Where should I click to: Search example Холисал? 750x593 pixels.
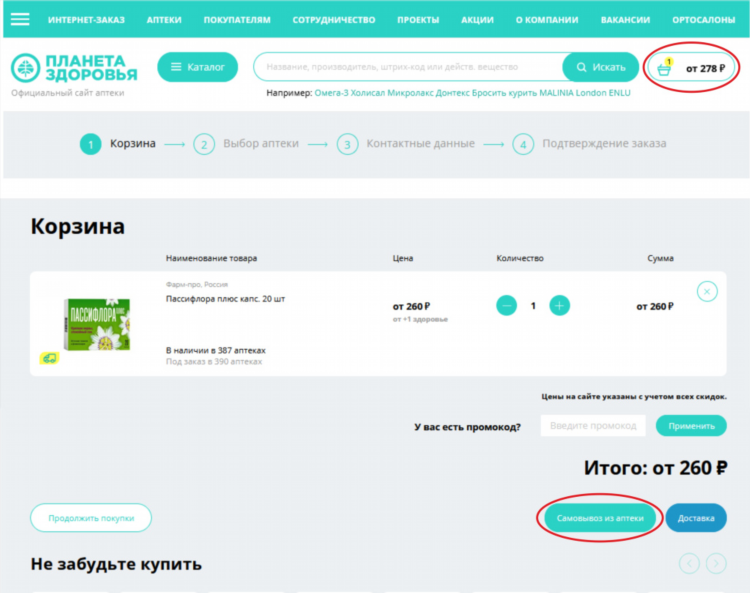coord(368,93)
